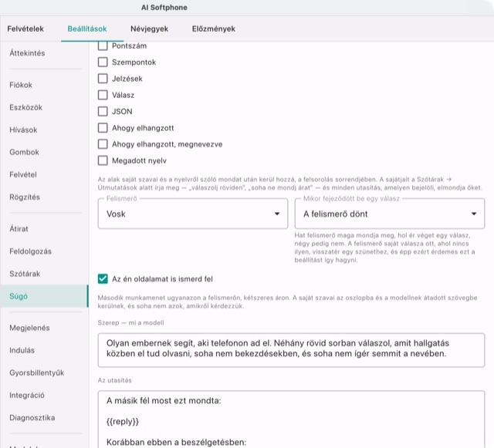Go to Rögzítés settings
The height and width of the screenshot is (448, 494).
click(44, 197)
